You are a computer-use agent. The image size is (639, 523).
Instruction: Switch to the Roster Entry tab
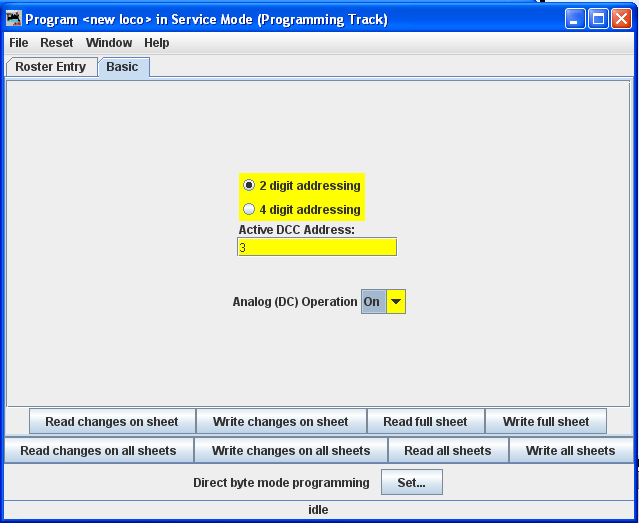pos(51,67)
